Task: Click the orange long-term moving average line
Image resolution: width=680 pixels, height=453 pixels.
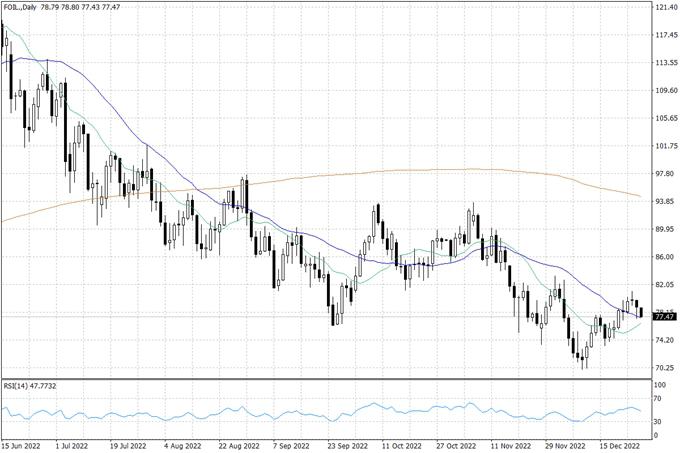Action: 400,171
